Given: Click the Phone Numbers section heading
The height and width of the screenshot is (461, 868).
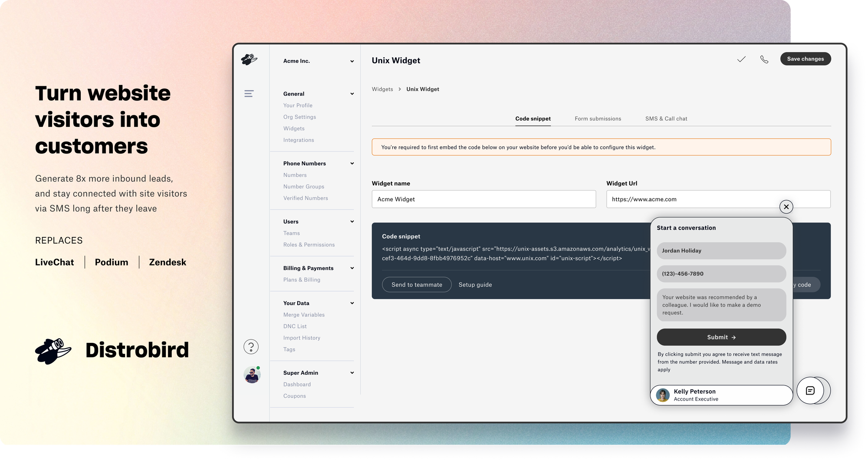Looking at the screenshot, I should 305,164.
